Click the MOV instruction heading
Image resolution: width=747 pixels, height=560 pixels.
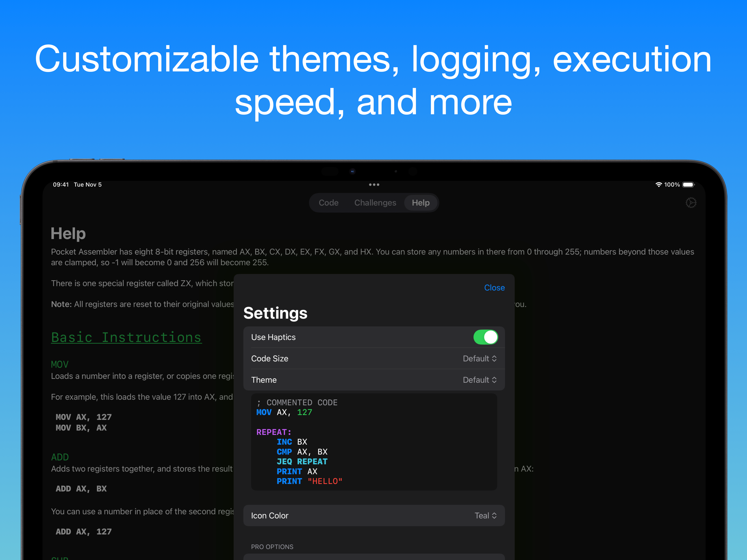coord(60,365)
